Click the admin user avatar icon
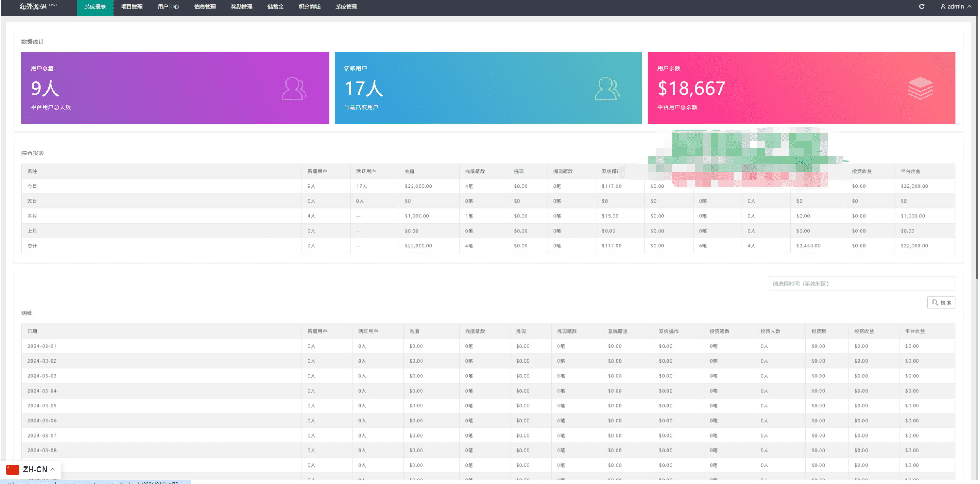Viewport: 980px width, 484px height. (943, 7)
